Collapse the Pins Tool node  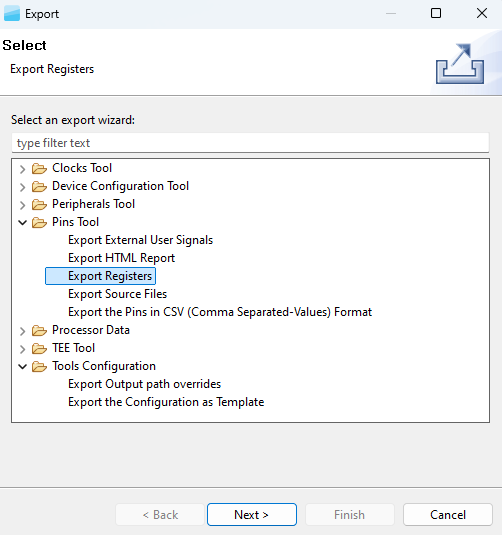coord(23,222)
